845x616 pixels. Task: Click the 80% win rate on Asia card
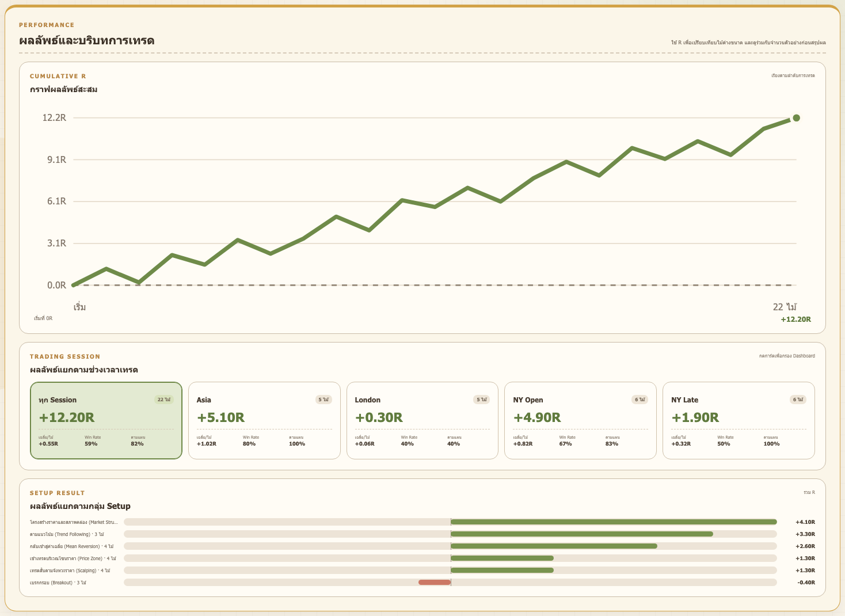(x=249, y=444)
